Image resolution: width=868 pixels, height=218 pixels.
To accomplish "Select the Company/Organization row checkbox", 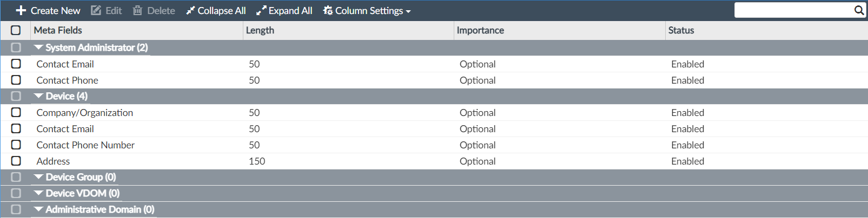I will 16,112.
